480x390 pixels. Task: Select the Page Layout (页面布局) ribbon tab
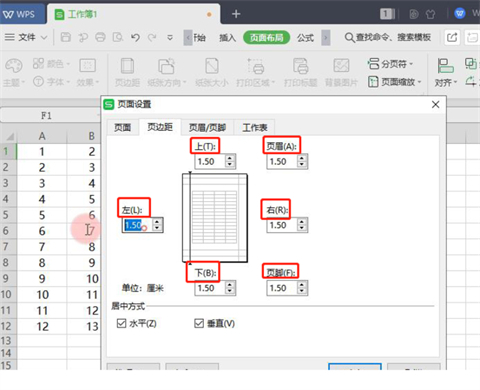point(267,38)
